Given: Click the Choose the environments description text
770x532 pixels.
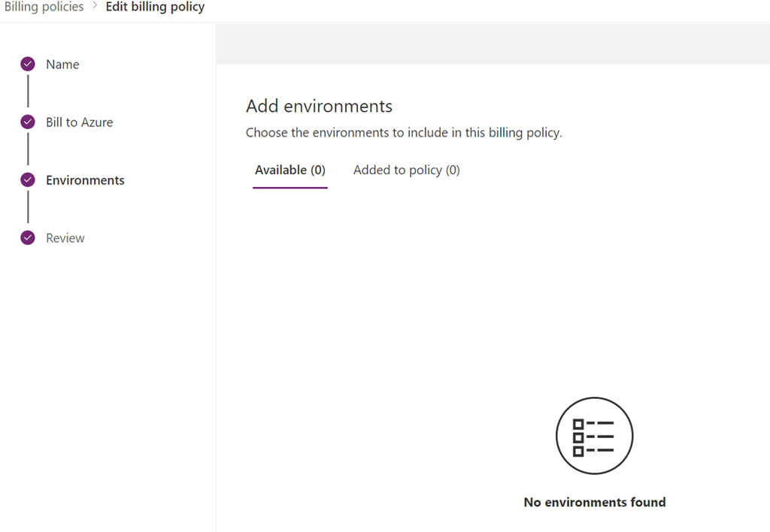Looking at the screenshot, I should pos(404,133).
